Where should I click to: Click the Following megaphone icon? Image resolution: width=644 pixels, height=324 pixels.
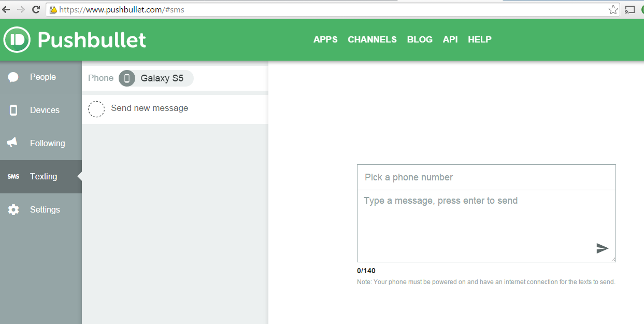tap(13, 143)
